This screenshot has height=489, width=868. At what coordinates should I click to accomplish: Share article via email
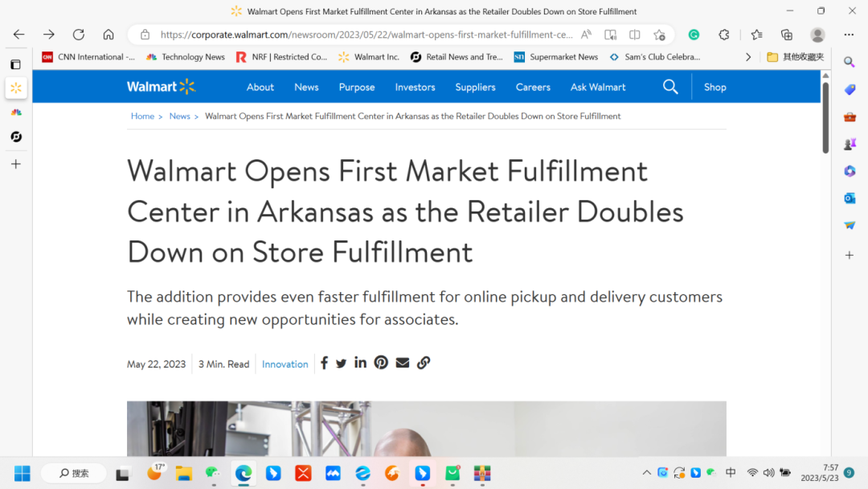[403, 363]
